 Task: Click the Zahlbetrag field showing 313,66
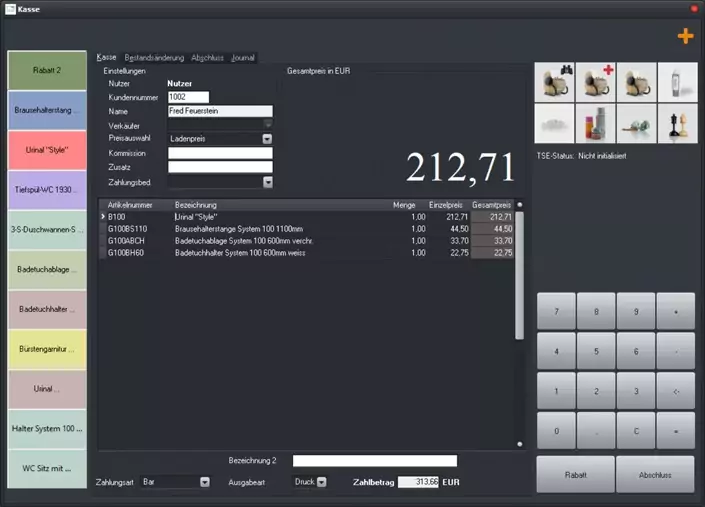(418, 482)
